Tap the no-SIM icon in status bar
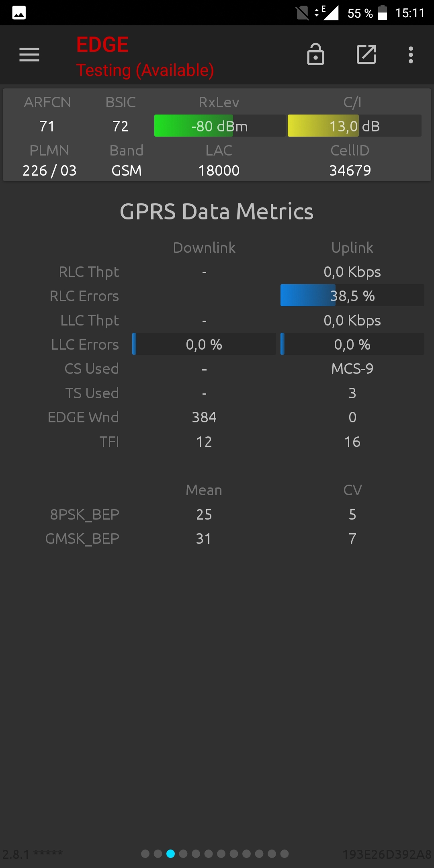Screen dimensions: 434x868 click(x=302, y=13)
